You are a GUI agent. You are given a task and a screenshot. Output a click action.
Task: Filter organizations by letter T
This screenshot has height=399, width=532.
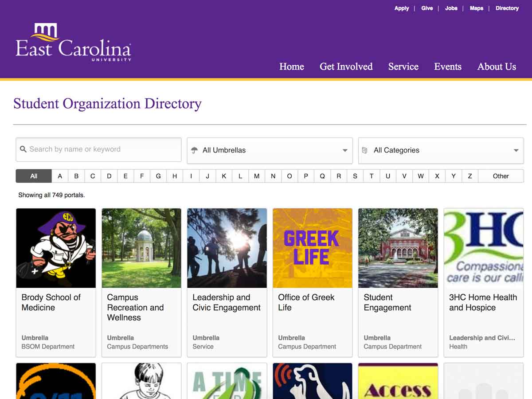point(372,176)
